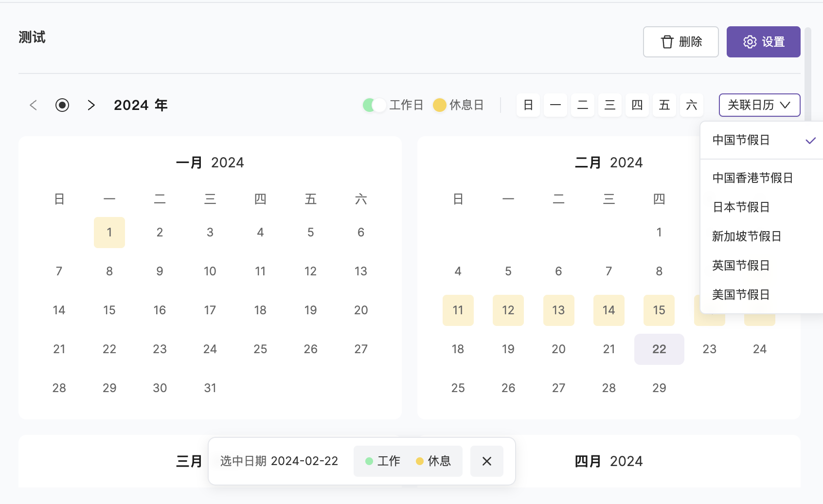Viewport: 823px width, 504px height.
Task: Select January 20 date
Action: click(x=361, y=310)
